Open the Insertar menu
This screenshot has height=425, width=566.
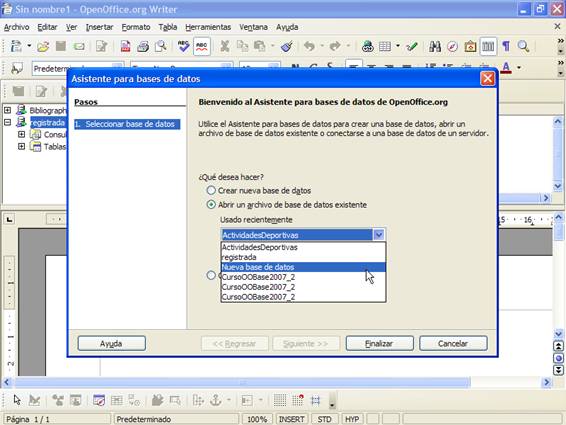click(x=99, y=27)
